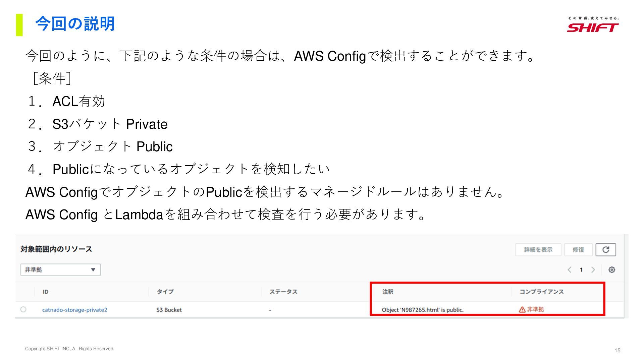The height and width of the screenshot is (362, 644).
Task: Go to previous page arrow
Action: tap(569, 270)
